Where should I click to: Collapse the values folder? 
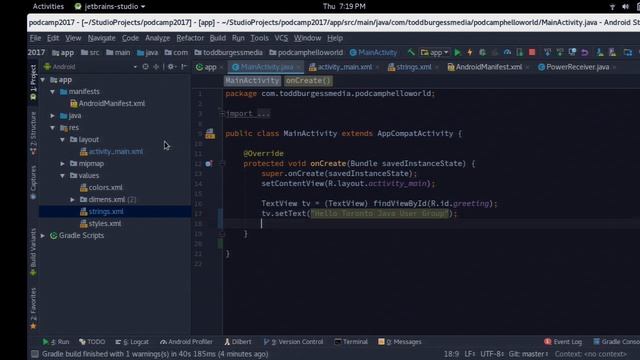[x=62, y=176]
